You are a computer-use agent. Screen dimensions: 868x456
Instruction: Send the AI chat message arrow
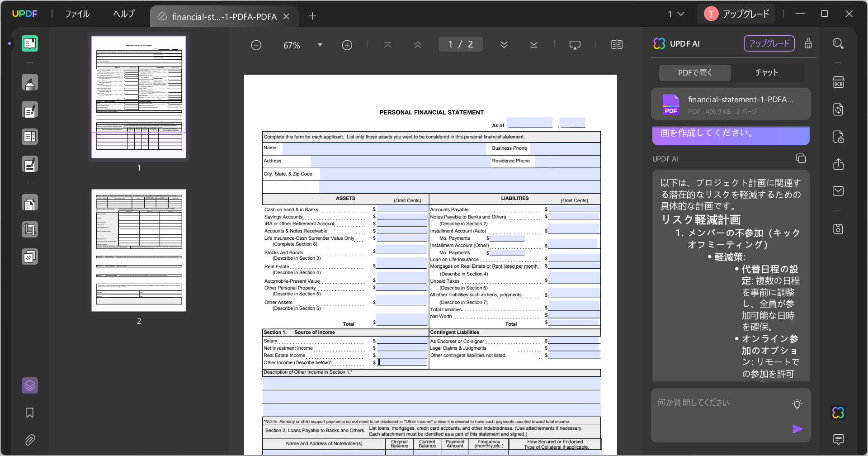click(x=797, y=429)
